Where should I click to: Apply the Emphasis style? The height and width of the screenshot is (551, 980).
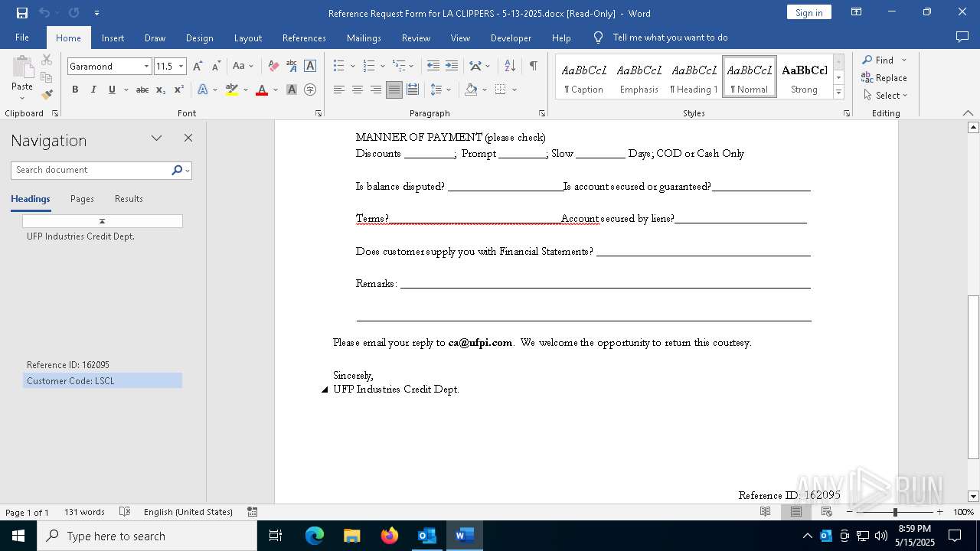[639, 77]
